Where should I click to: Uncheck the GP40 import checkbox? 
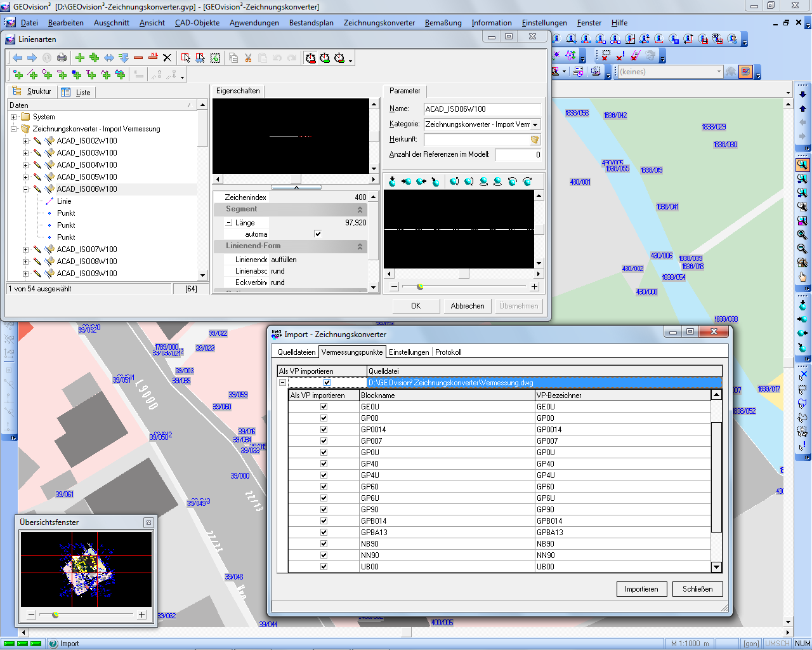click(x=324, y=464)
